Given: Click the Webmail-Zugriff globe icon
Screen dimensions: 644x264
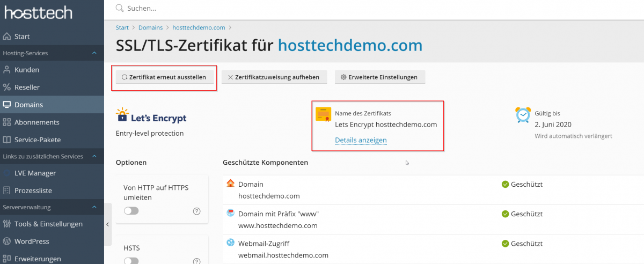Looking at the screenshot, I should [x=231, y=243].
